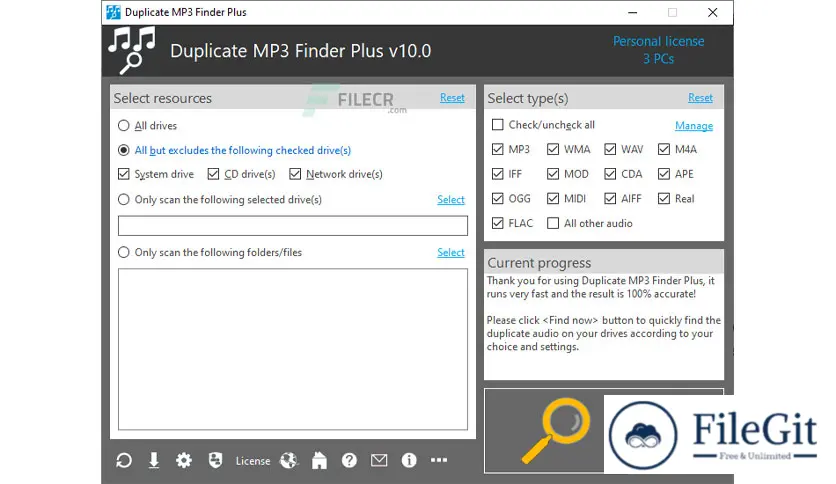Click the refresh icon in bottom toolbar
Screen dimensions: 836x484
(x=124, y=460)
